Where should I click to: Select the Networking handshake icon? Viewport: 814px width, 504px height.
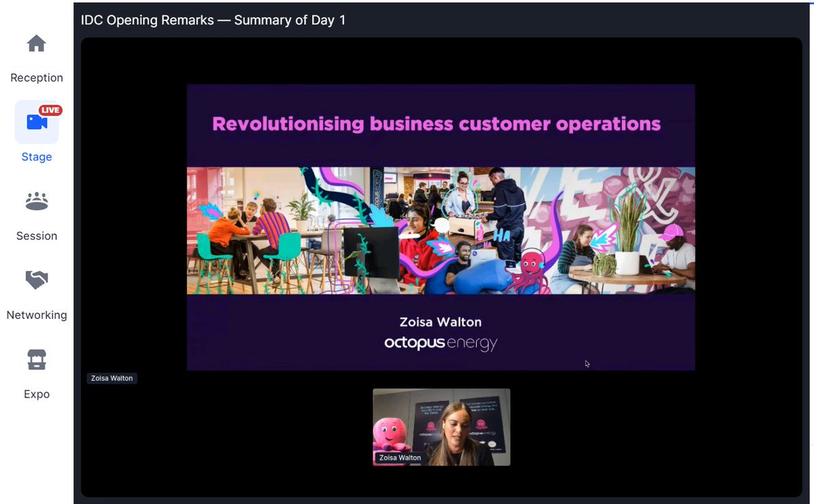(37, 280)
